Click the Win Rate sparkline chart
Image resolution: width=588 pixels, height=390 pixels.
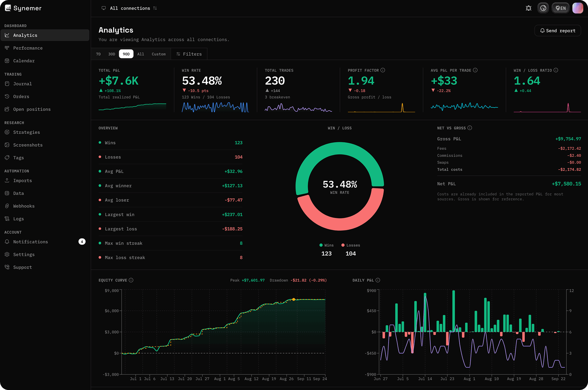[215, 107]
